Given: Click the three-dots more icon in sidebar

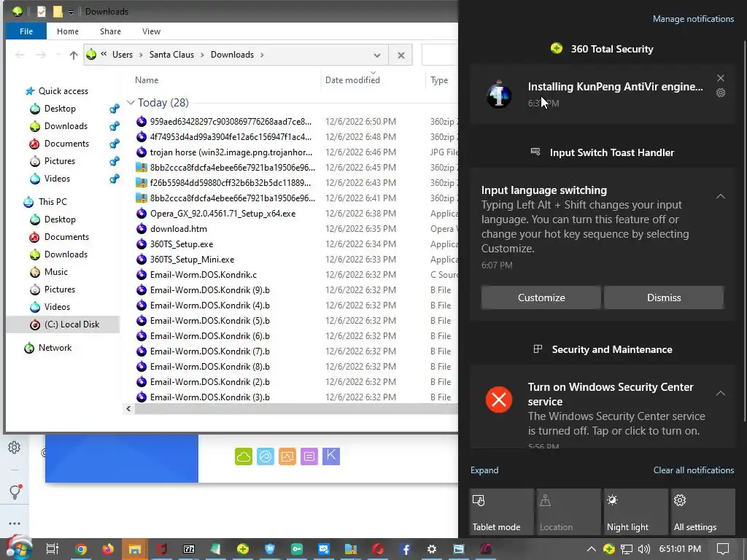Looking at the screenshot, I should 15,524.
